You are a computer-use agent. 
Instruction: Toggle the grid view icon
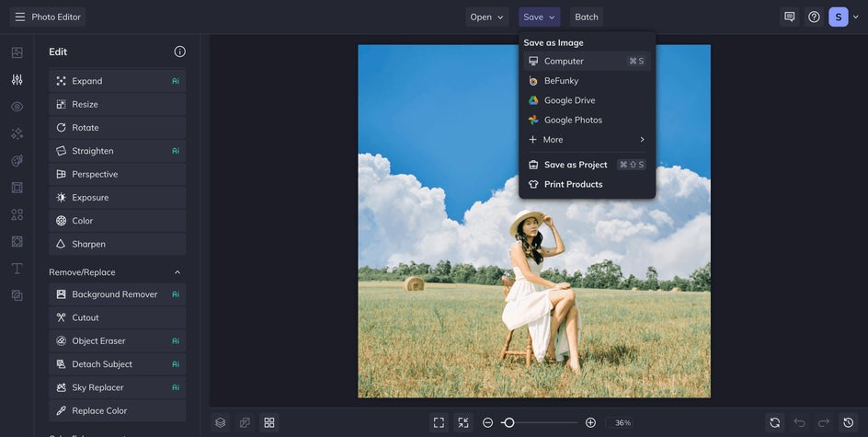click(x=269, y=422)
